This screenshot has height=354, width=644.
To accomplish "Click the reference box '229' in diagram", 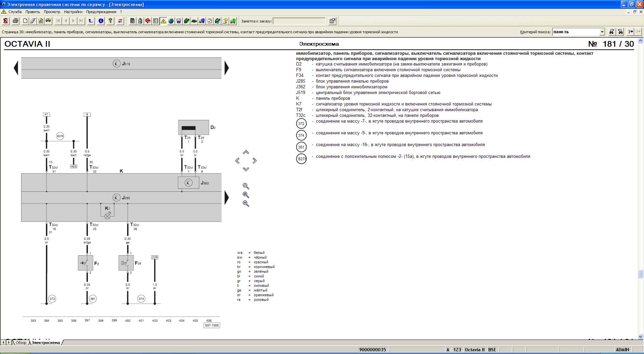I will tap(155, 257).
